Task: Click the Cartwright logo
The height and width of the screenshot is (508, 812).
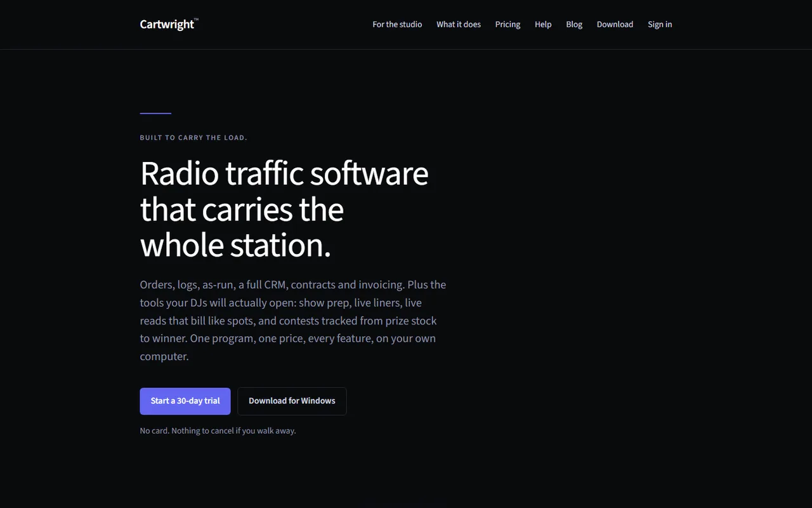Action: (169, 24)
